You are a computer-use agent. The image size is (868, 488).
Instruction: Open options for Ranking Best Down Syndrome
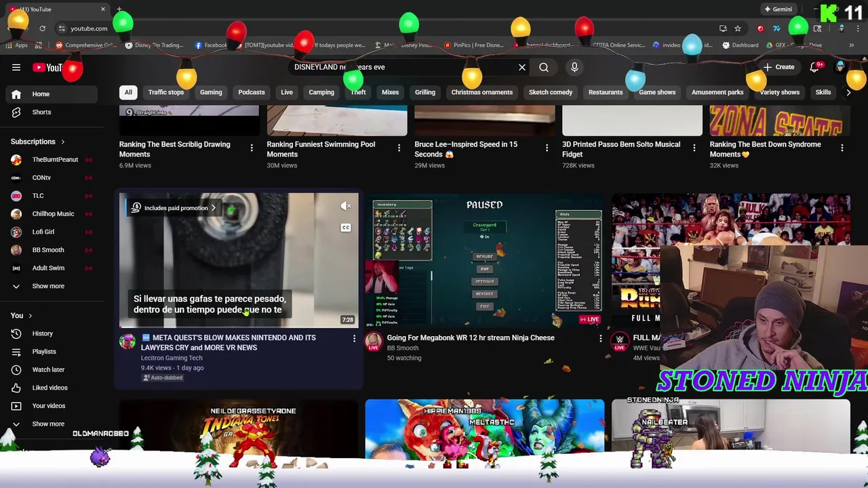(842, 148)
